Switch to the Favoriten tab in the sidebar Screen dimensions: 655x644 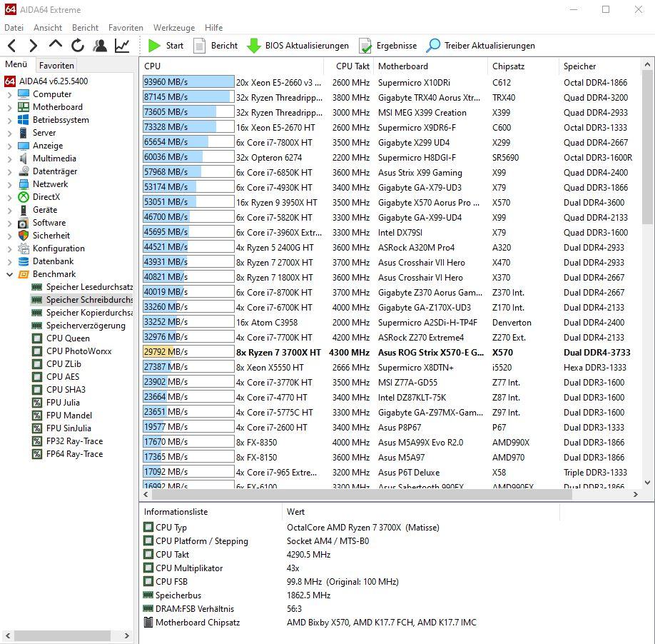(x=56, y=65)
